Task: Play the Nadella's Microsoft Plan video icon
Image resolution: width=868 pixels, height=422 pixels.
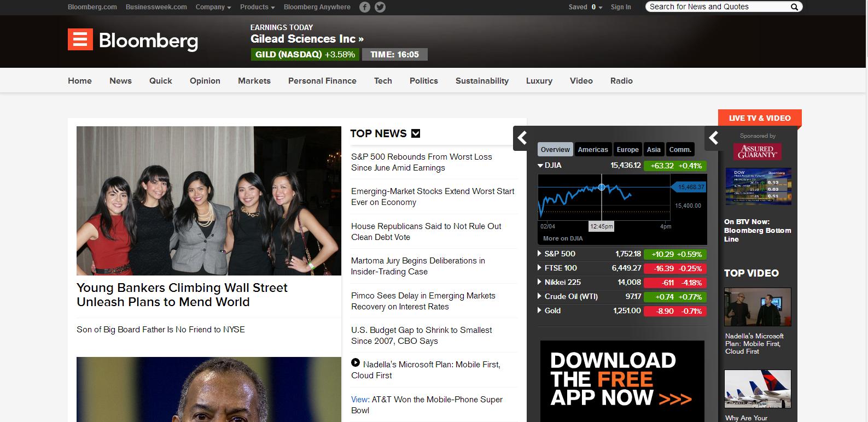Action: (356, 362)
